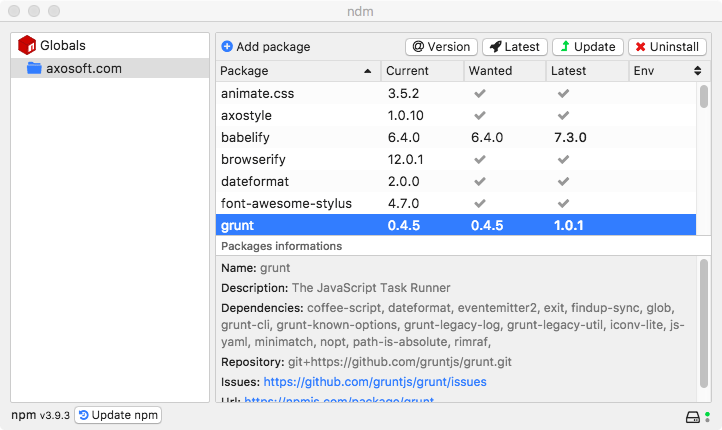722x430 pixels.
Task: Open the axosoft.com project folder
Action: (110, 68)
